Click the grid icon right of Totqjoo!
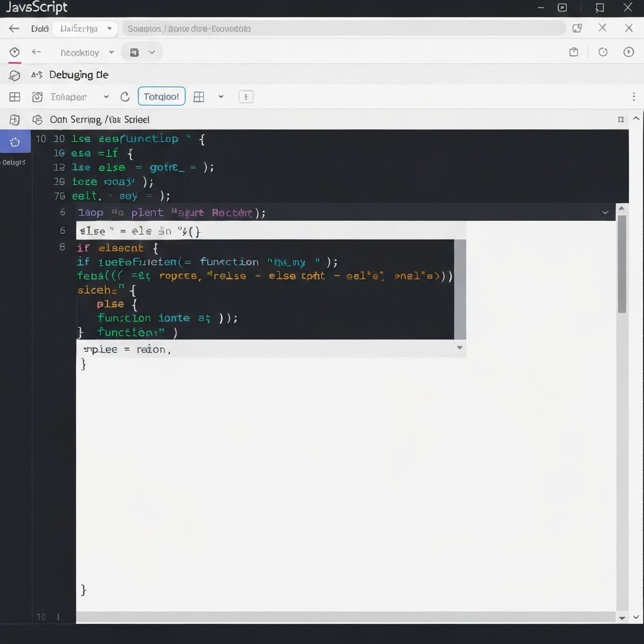Screen dimensions: 644x644 click(x=199, y=97)
